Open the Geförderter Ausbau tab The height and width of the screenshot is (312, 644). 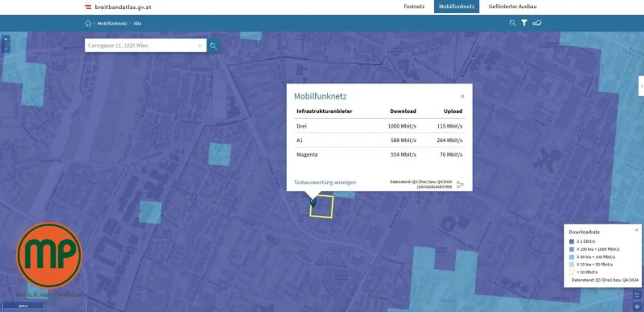[x=512, y=7]
